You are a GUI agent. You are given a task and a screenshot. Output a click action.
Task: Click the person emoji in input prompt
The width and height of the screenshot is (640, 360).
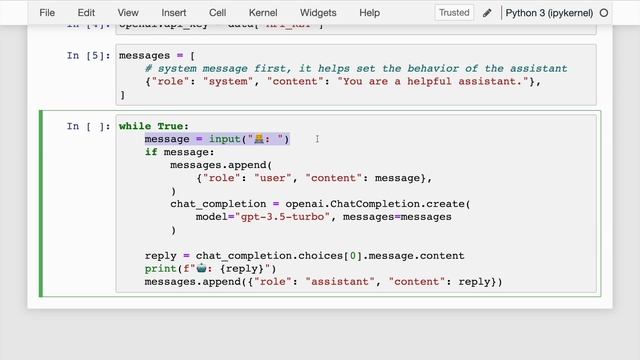[259, 139]
